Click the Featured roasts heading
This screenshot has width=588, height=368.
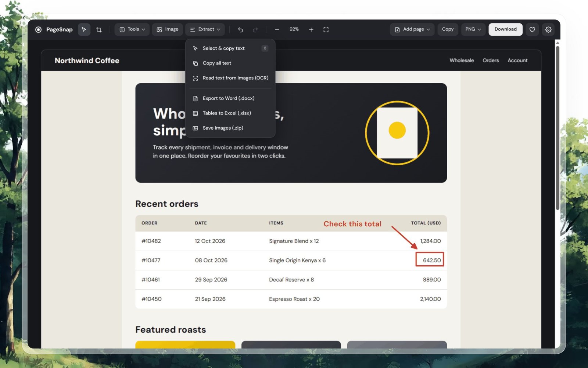171,330
